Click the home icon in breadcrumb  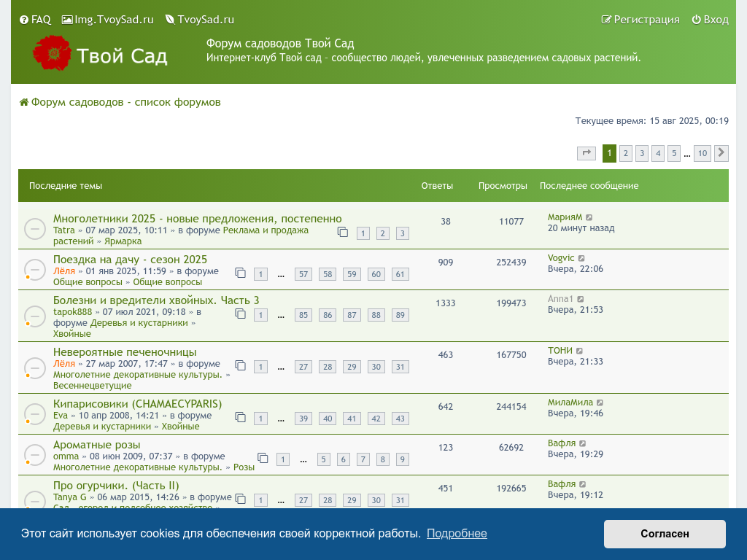23,102
